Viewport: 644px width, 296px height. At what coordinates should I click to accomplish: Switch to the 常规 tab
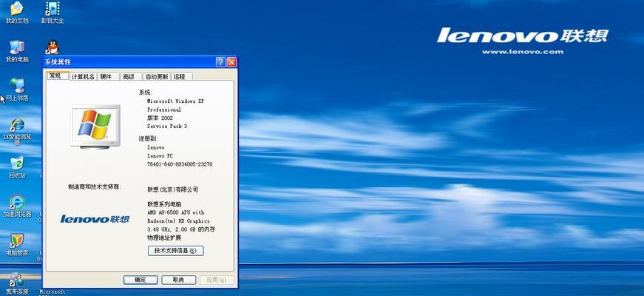pos(58,75)
